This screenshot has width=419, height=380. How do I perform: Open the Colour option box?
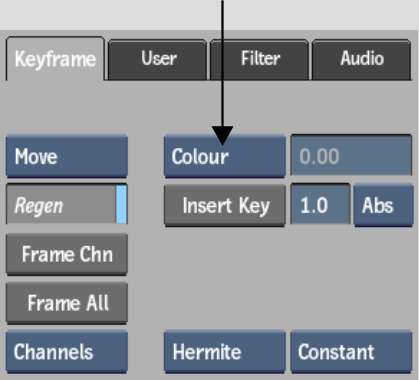click(x=225, y=156)
